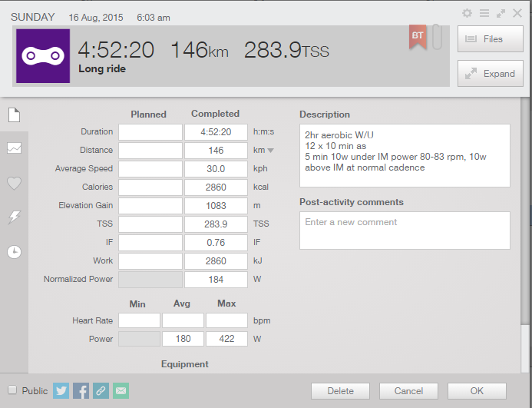Click the Equipment section heading
Viewport: 532px width, 408px height.
click(x=184, y=364)
